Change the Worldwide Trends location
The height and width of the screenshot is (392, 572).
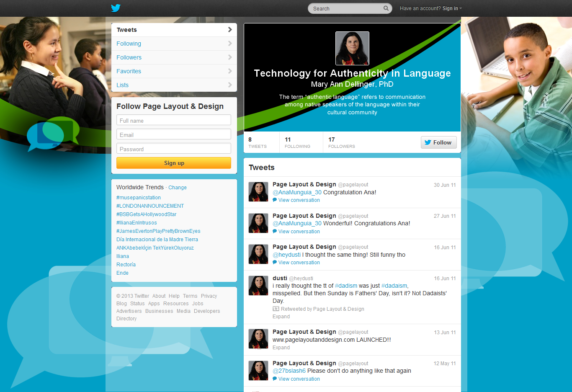pyautogui.click(x=178, y=188)
